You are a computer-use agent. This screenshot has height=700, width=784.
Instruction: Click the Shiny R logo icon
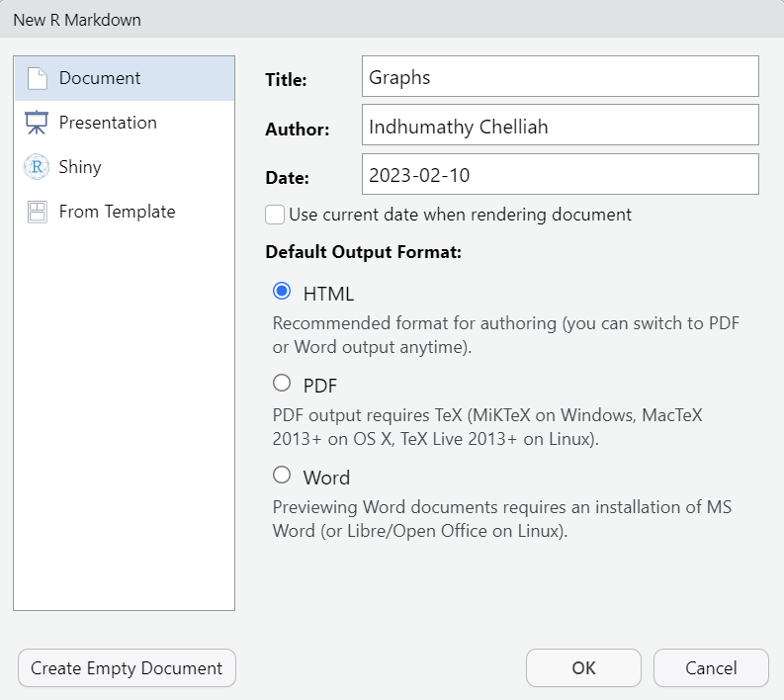(37, 167)
